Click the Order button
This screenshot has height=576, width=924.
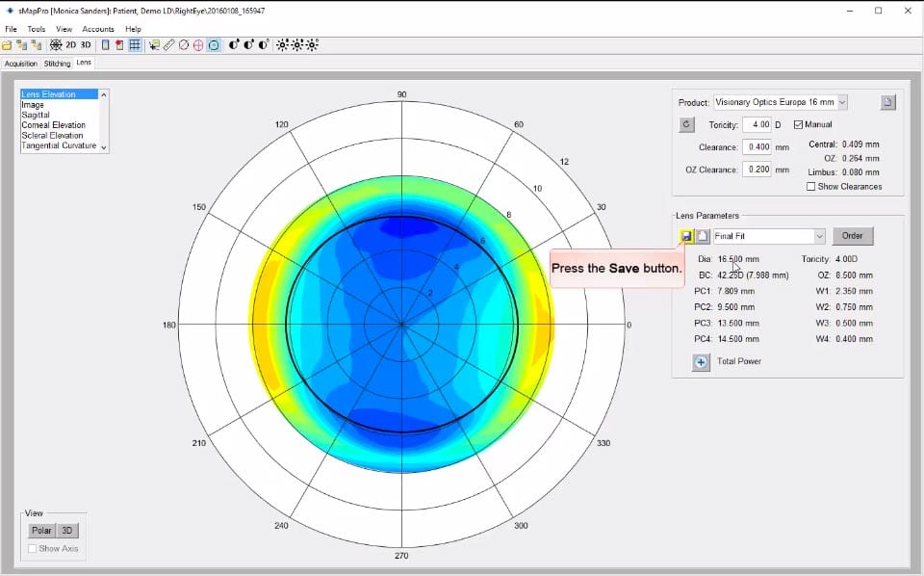(852, 236)
